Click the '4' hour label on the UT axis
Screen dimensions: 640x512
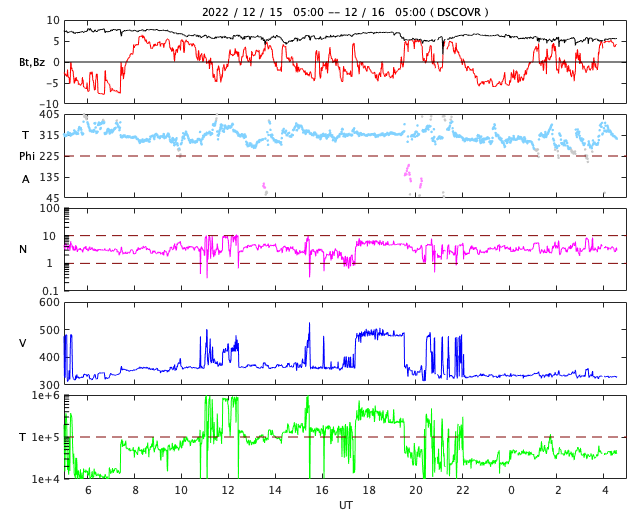click(604, 490)
